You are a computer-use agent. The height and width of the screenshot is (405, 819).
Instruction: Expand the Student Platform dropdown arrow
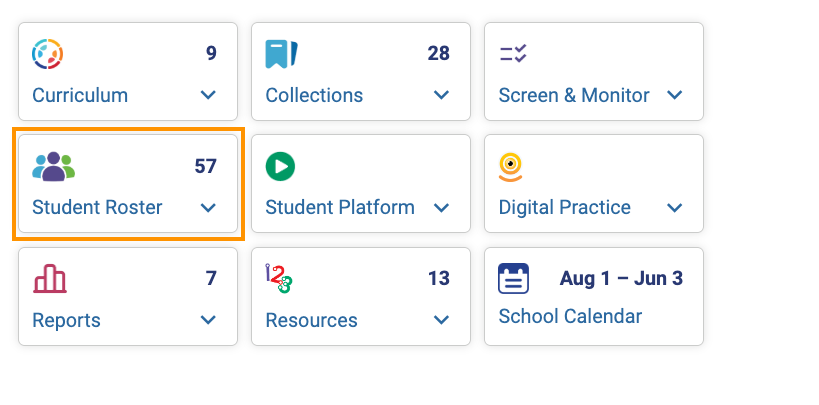click(x=441, y=208)
